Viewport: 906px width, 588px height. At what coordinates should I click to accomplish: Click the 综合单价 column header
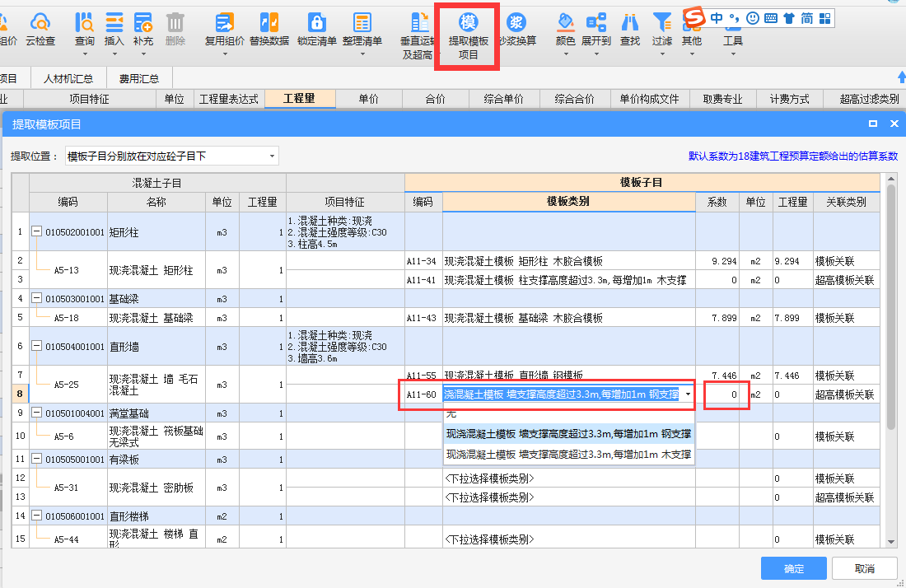pyautogui.click(x=504, y=99)
